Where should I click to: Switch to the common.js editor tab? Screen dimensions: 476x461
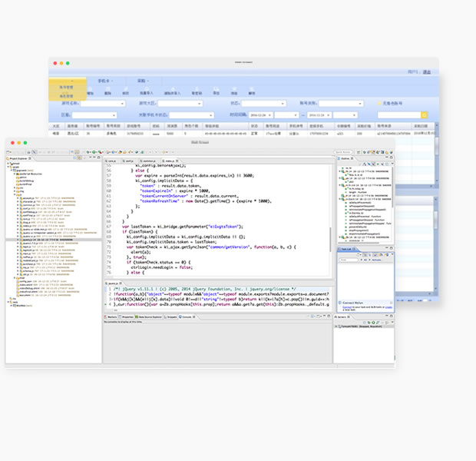click(x=149, y=161)
